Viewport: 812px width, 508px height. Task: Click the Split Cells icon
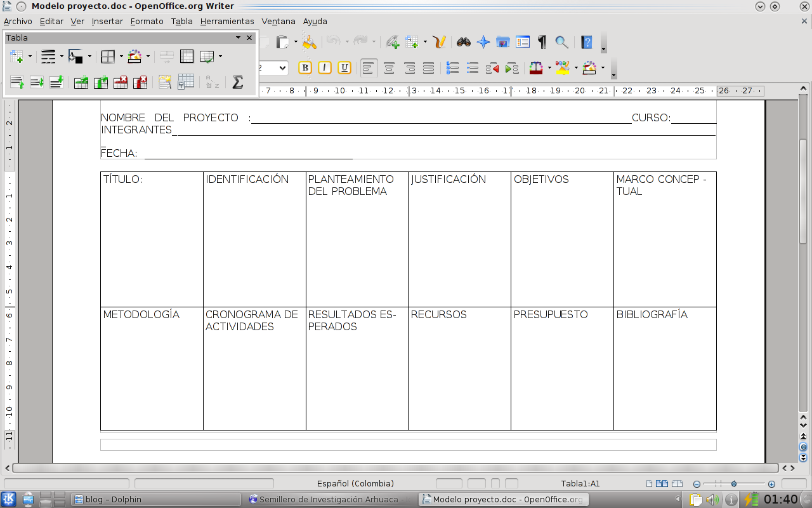(187, 57)
